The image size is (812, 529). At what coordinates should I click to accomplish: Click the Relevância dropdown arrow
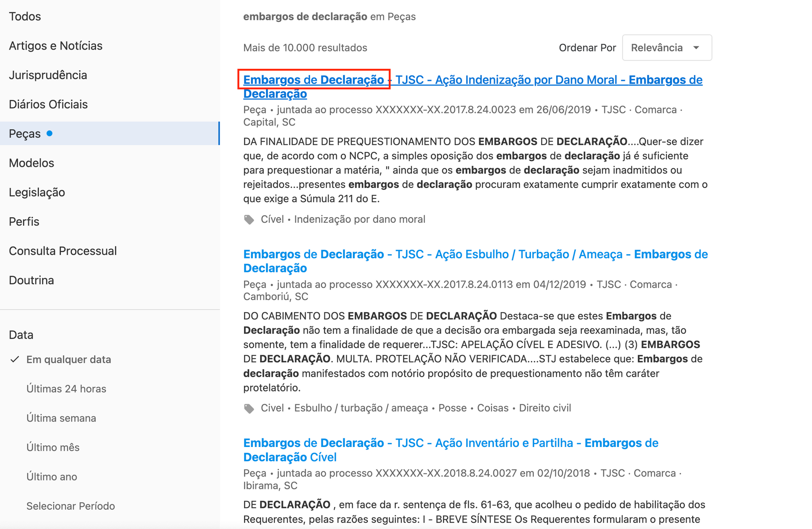pos(696,48)
